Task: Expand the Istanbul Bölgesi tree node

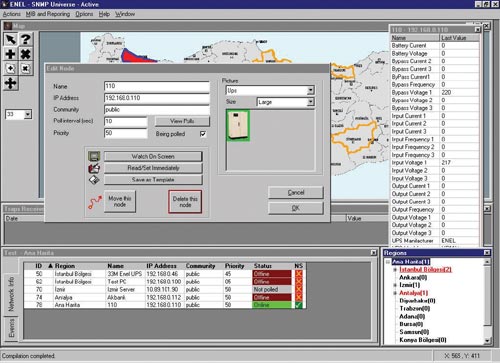Action: [x=395, y=270]
